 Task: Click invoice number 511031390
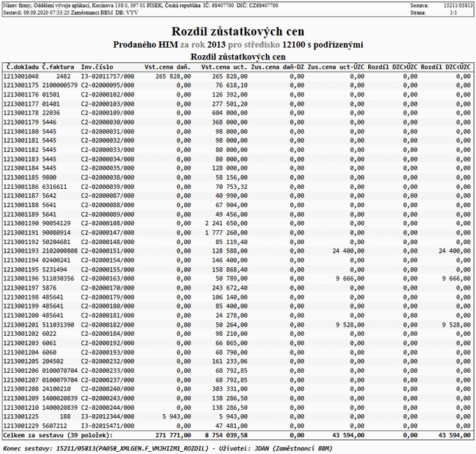pyautogui.click(x=58, y=325)
